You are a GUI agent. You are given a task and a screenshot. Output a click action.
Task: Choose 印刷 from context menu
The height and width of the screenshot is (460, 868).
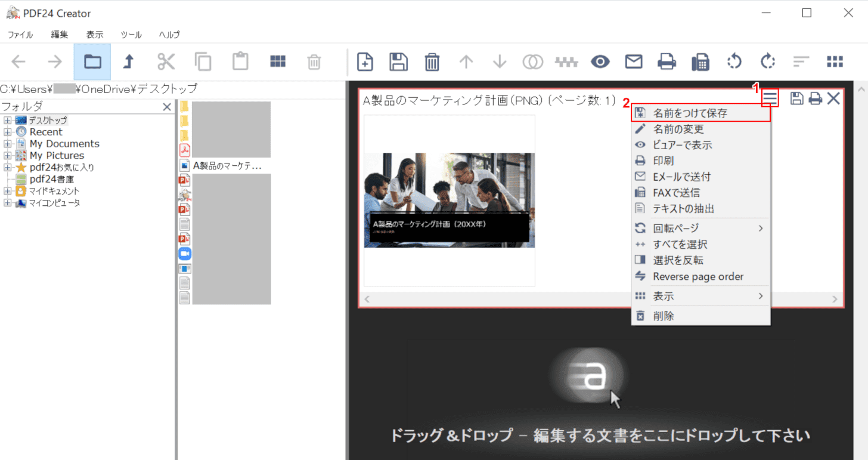point(701,161)
